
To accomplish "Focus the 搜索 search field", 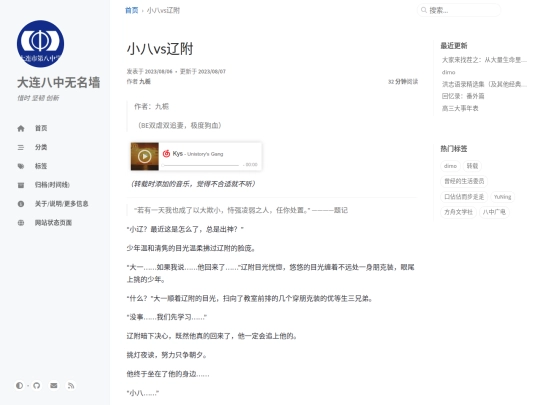I will (x=459, y=10).
